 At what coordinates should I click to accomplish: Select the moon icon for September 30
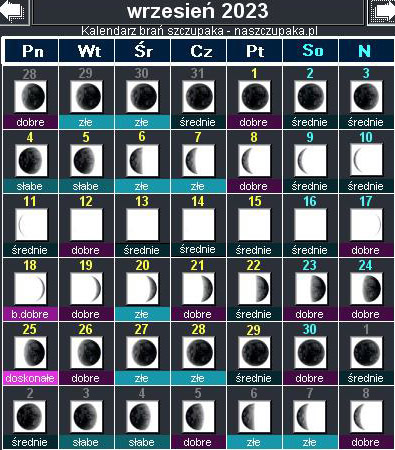pos(310,353)
